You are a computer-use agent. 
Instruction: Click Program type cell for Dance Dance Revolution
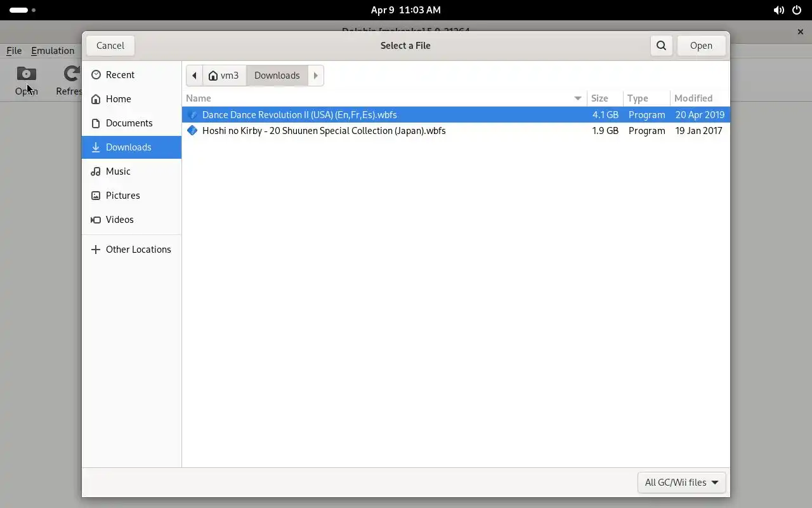[x=646, y=115]
